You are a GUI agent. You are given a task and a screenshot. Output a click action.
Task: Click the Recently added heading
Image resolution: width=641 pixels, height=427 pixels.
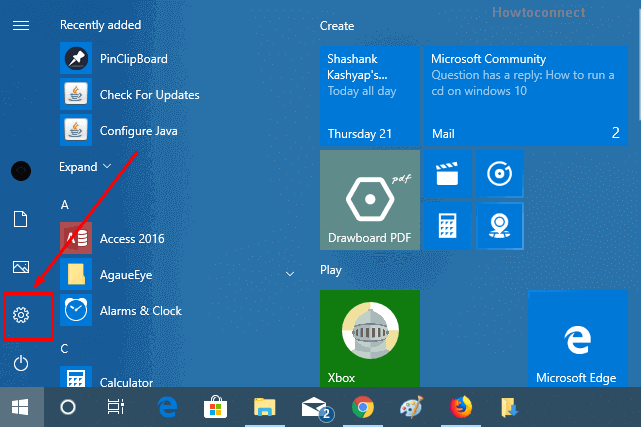coord(101,25)
